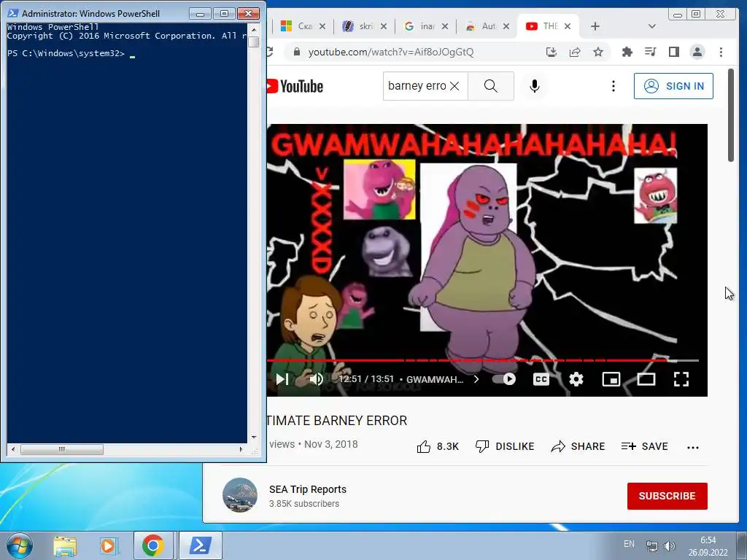The height and width of the screenshot is (560, 747).
Task: Play next video in YouTube player
Action: [282, 379]
